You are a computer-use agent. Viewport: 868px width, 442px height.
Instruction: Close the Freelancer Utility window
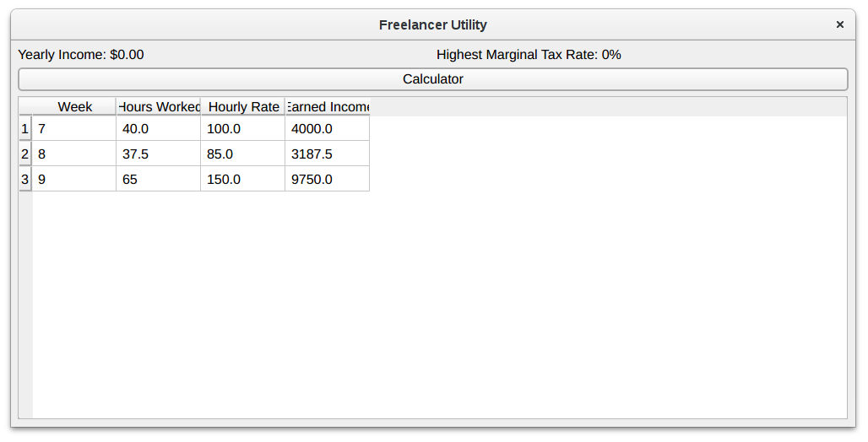tap(839, 24)
